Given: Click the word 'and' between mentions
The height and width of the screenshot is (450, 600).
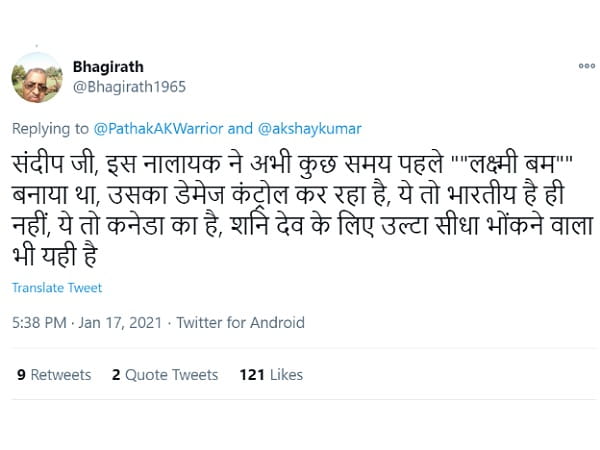Looking at the screenshot, I should tap(240, 129).
